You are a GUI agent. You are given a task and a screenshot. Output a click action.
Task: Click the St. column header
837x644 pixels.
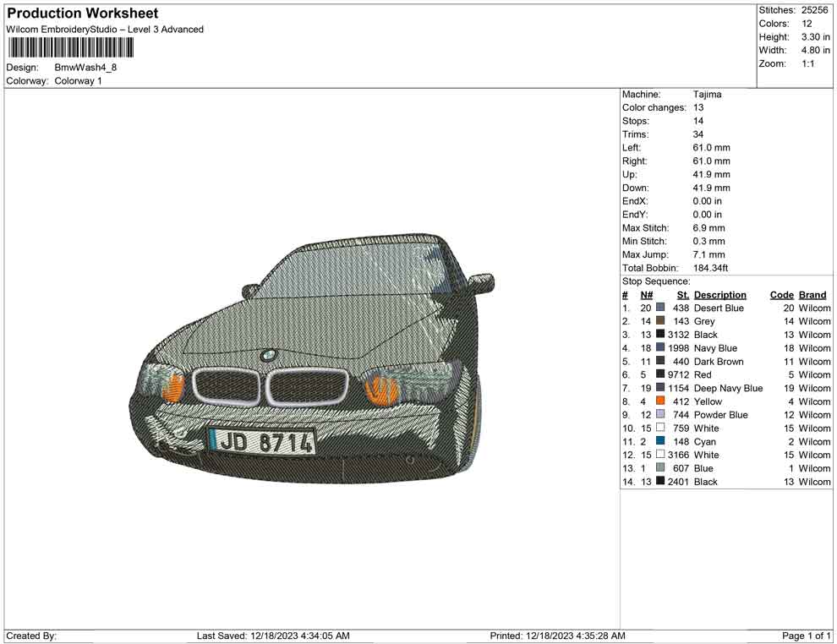coord(683,295)
